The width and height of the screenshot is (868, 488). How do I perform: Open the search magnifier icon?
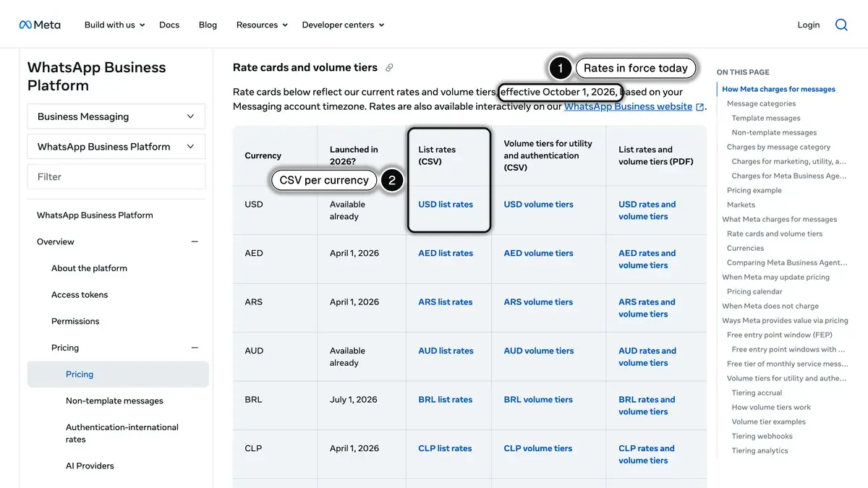[x=841, y=25]
